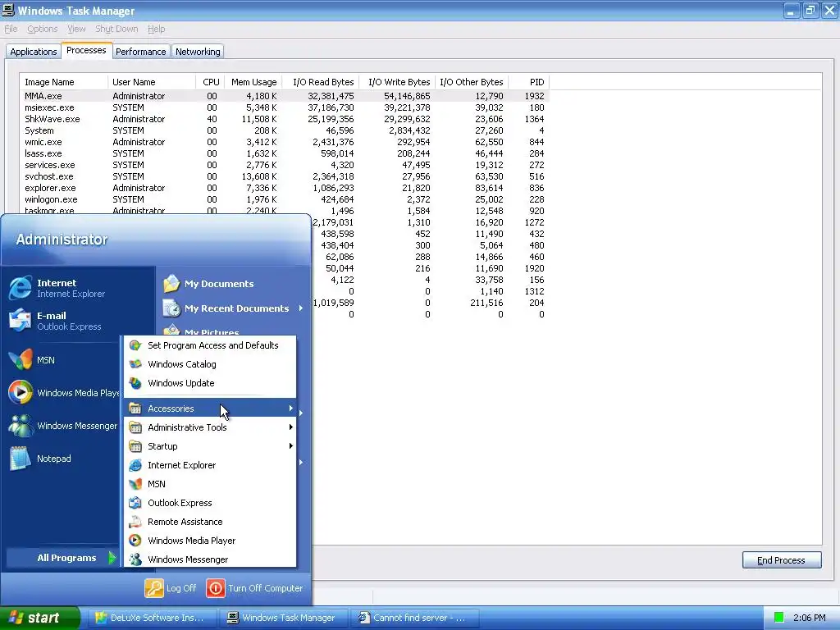Sort by I/O Read Bytes column header
Screen dimensions: 840x630
coord(321,82)
